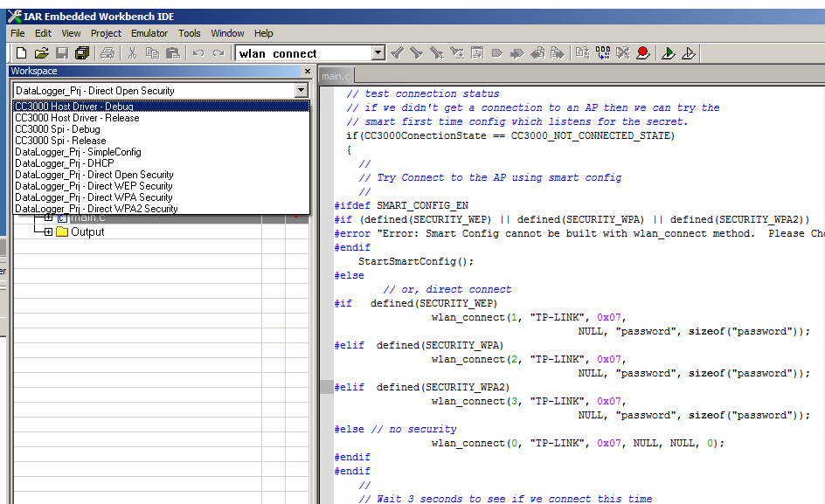Jump to next bookmark icon
Screen dimensions: 825x504
517,53
